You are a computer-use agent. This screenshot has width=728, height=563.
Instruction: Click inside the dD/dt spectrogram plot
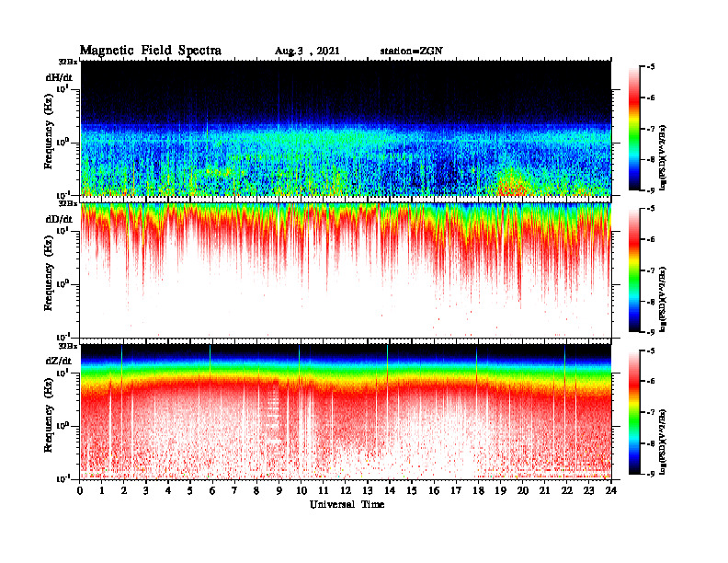coord(346,270)
